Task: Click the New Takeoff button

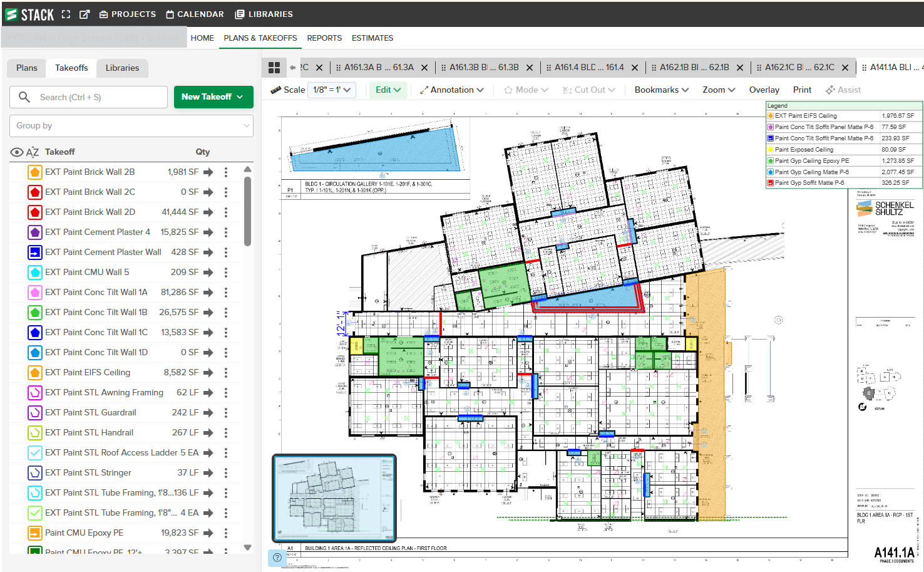Action: 213,97
